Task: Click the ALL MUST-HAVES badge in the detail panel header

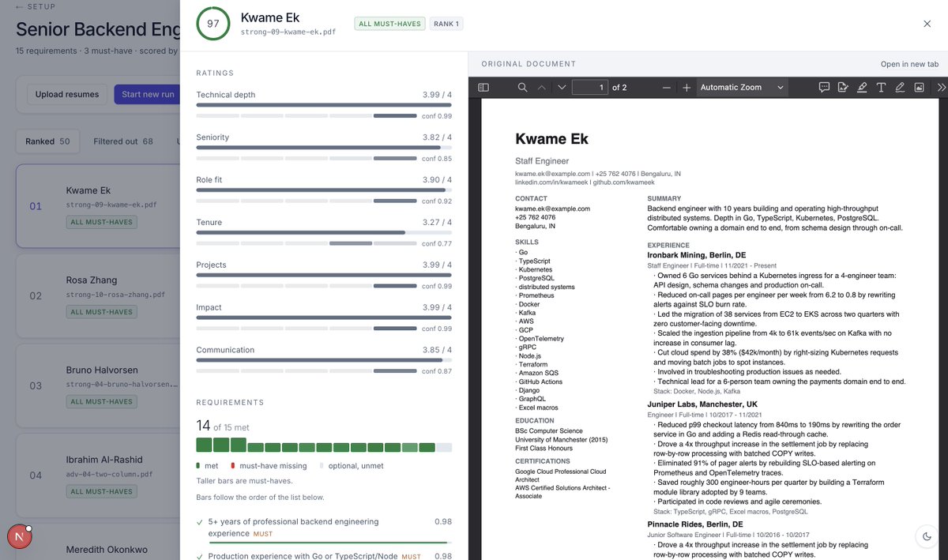Action: click(389, 24)
